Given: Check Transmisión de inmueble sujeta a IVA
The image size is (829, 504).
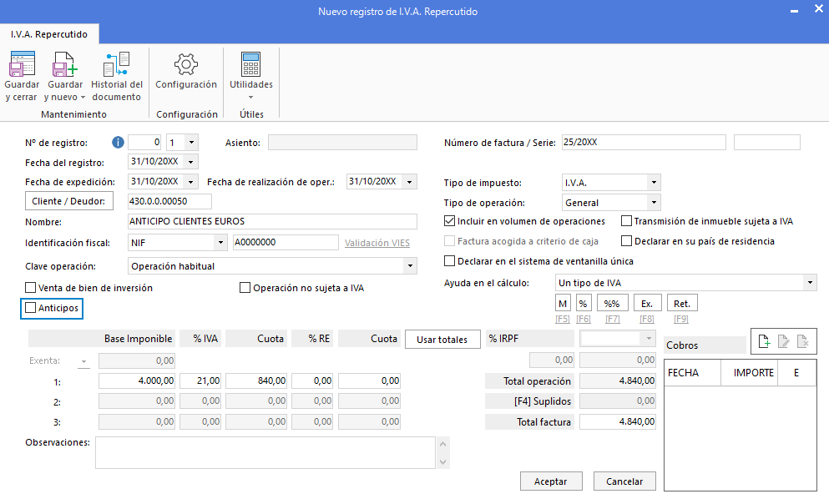Looking at the screenshot, I should tap(626, 221).
